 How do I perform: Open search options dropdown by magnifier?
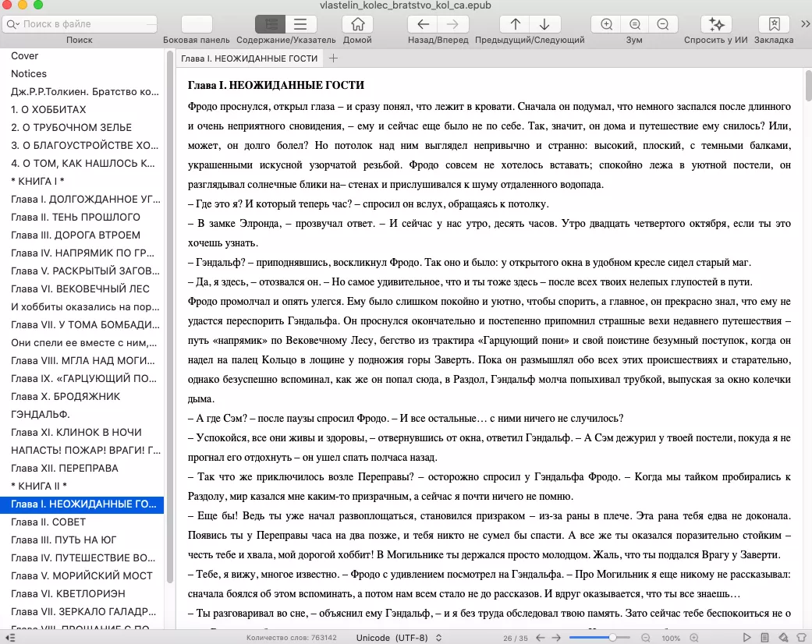pyautogui.click(x=13, y=24)
